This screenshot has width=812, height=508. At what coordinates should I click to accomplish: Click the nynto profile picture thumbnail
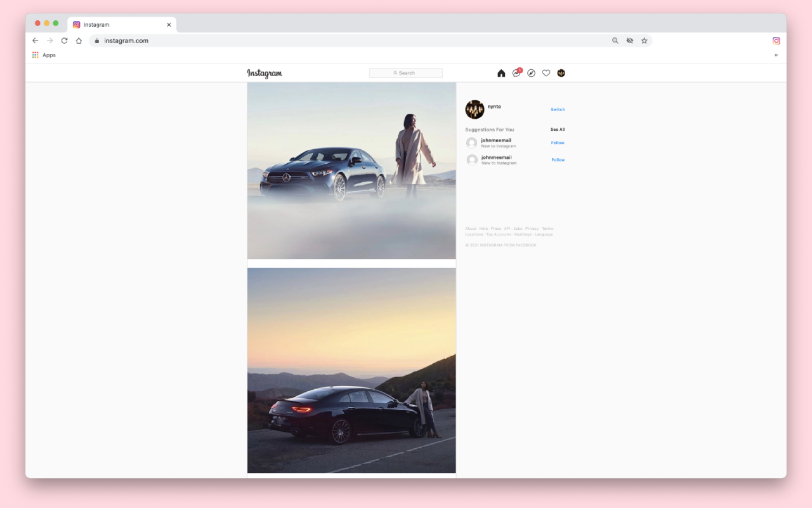[474, 109]
